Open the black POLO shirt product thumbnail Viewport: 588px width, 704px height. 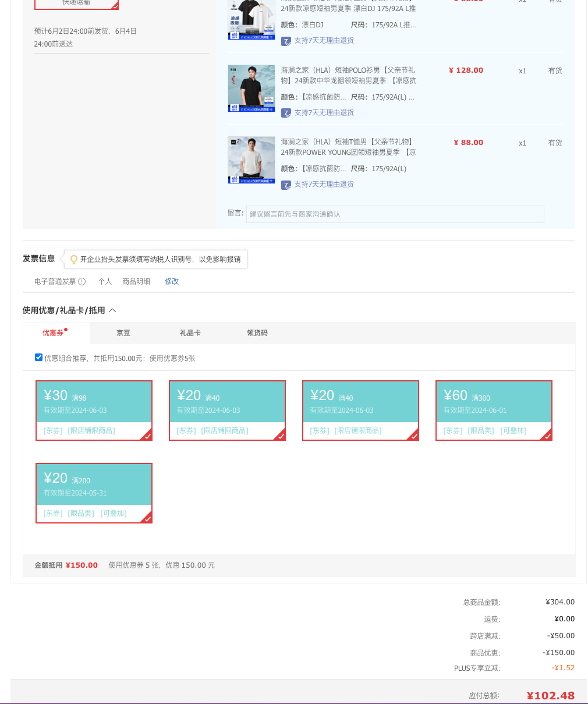pyautogui.click(x=252, y=89)
